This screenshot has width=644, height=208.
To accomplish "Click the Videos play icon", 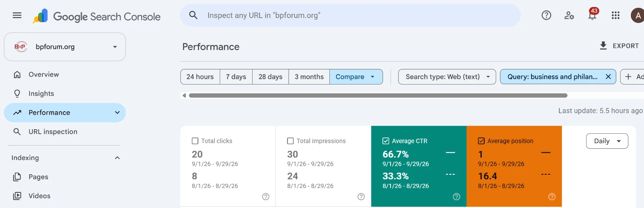I will pos(17,196).
